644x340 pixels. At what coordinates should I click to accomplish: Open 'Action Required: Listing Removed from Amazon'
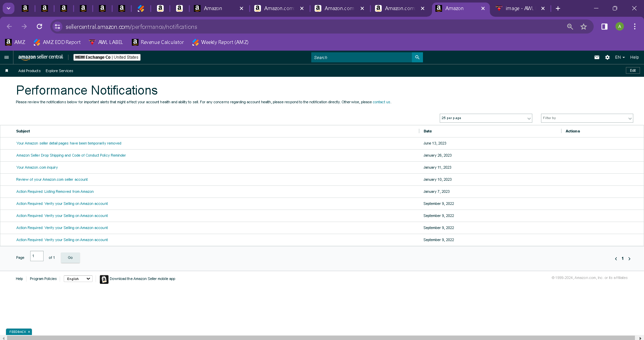tap(55, 191)
